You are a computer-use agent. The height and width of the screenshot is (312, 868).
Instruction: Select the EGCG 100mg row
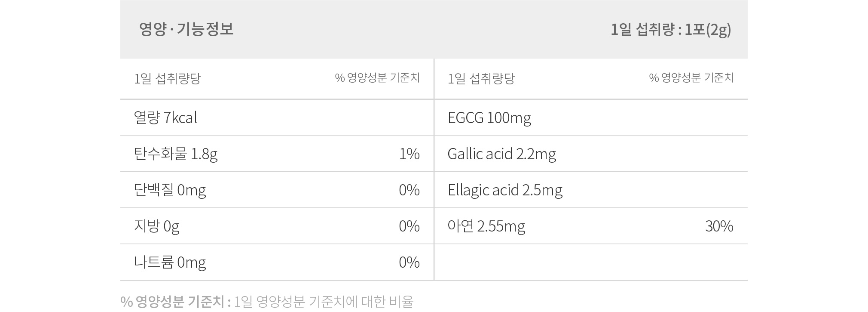click(591, 117)
